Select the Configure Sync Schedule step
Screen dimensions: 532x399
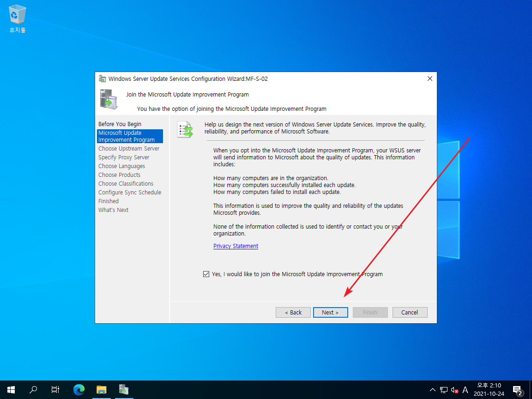tap(130, 193)
